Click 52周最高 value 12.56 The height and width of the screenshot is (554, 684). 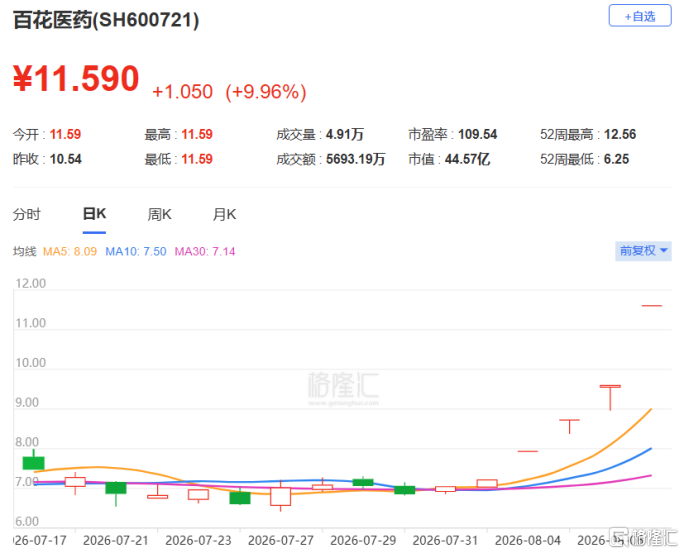click(x=620, y=134)
